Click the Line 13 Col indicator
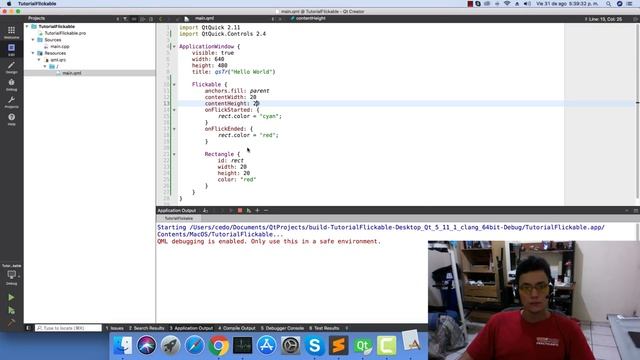Screen dimensions: 640x360 (x=603, y=19)
